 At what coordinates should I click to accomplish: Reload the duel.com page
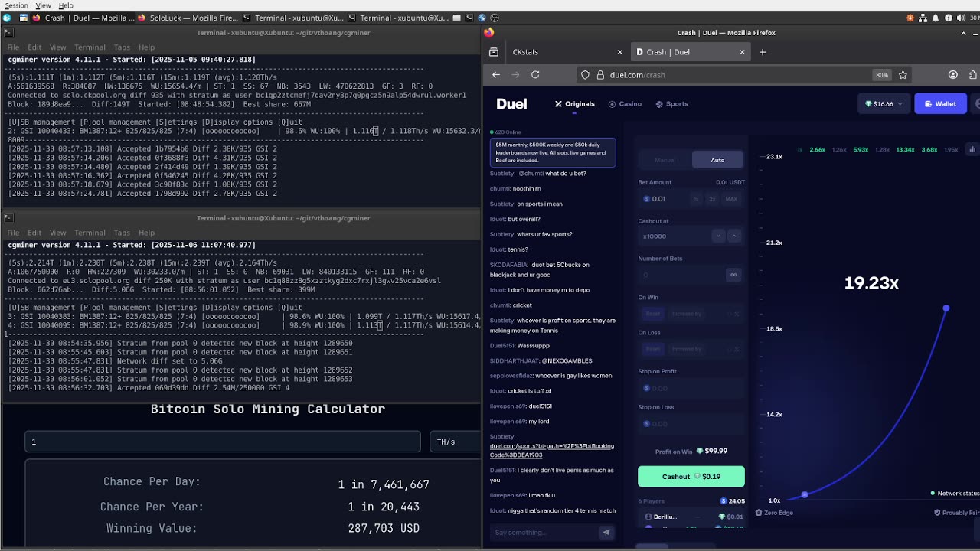pyautogui.click(x=535, y=75)
